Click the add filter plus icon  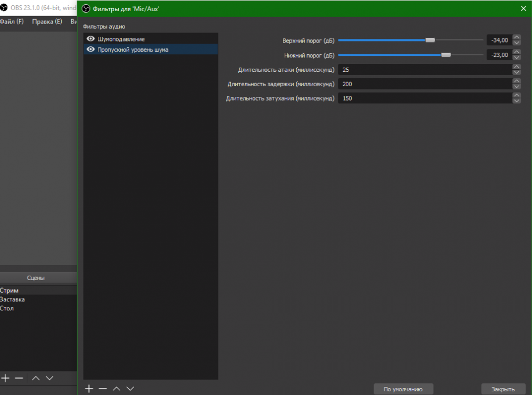pos(89,389)
